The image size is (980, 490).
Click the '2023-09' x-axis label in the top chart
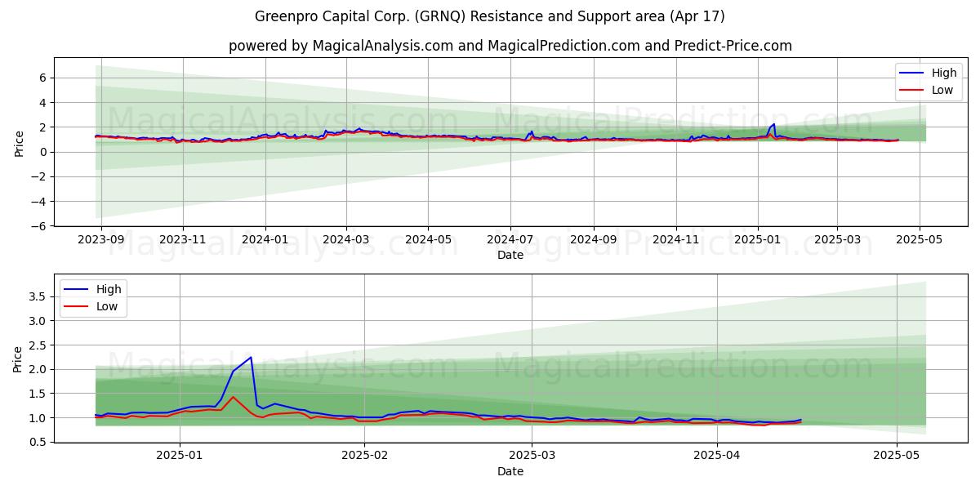101,240
